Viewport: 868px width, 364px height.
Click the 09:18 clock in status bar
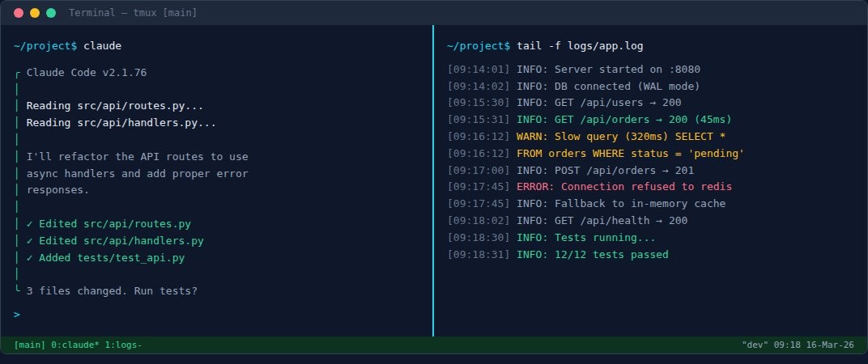click(x=787, y=345)
